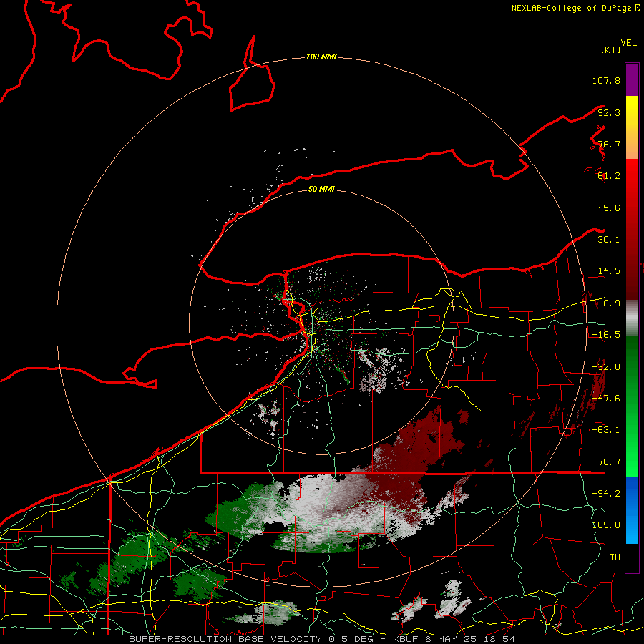Image resolution: width=644 pixels, height=644 pixels.
Task: Click the 76.7 scale value
Action: 609,144
